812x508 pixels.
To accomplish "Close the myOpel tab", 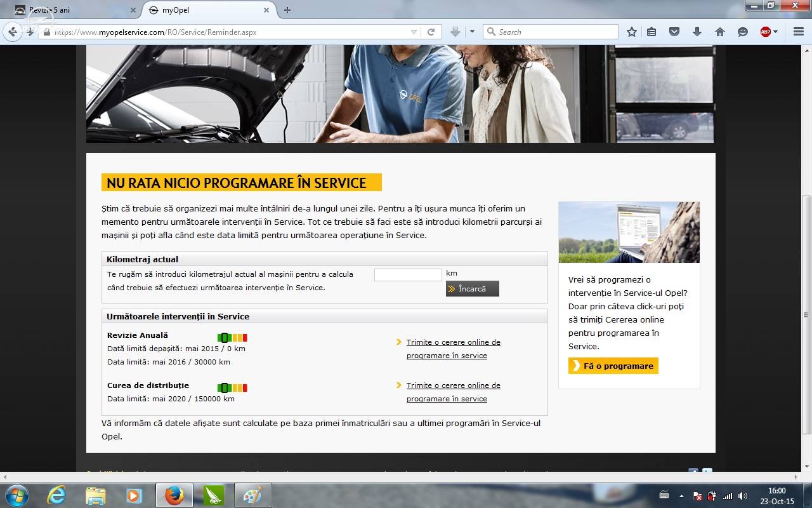I will point(266,10).
